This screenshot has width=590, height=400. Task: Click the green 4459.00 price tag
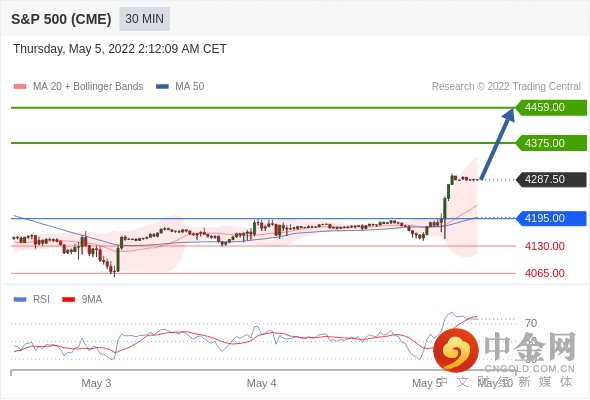551,108
